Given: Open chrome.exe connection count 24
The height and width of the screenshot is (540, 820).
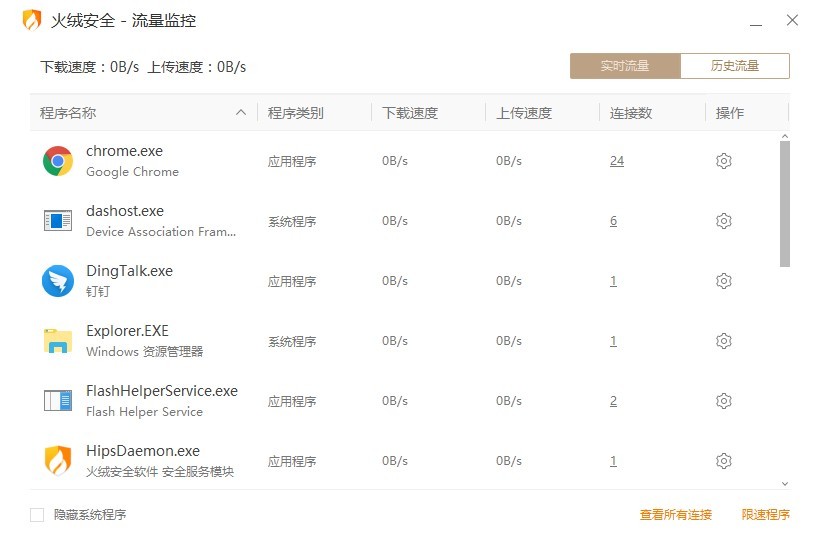Looking at the screenshot, I should tap(617, 161).
